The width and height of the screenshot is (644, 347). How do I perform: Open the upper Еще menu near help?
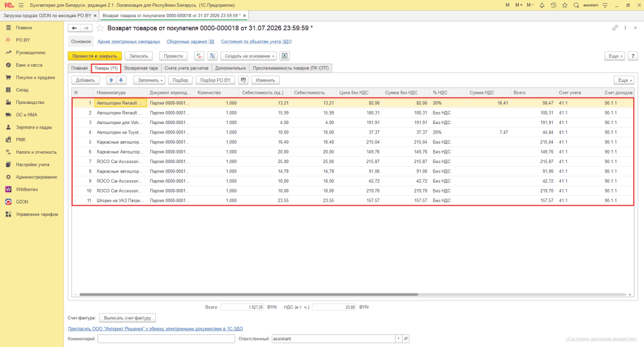[614, 56]
